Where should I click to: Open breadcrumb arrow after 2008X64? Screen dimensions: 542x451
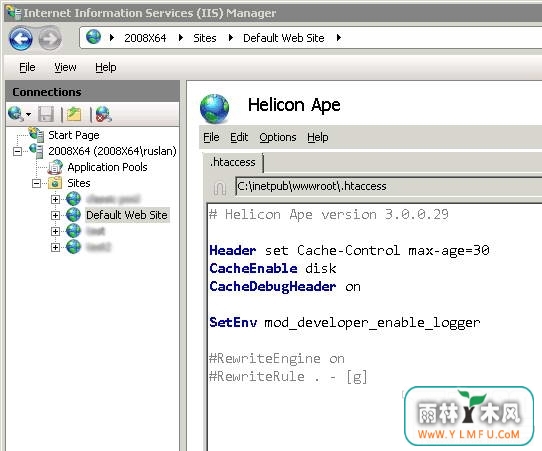coord(180,37)
